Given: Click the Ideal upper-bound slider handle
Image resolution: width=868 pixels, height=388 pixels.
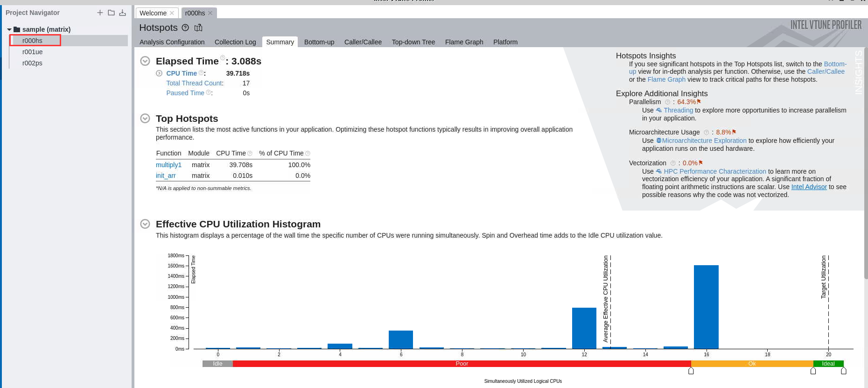Looking at the screenshot, I should [844, 371].
